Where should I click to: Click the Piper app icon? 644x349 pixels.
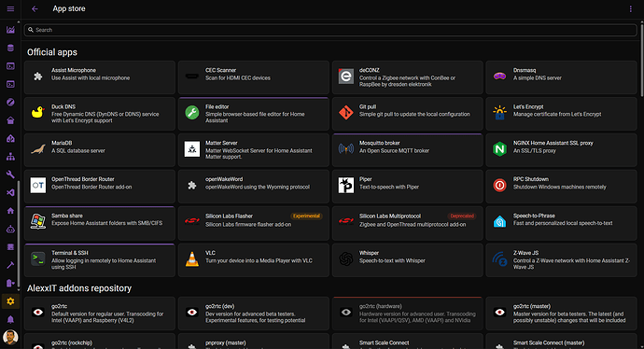(346, 185)
